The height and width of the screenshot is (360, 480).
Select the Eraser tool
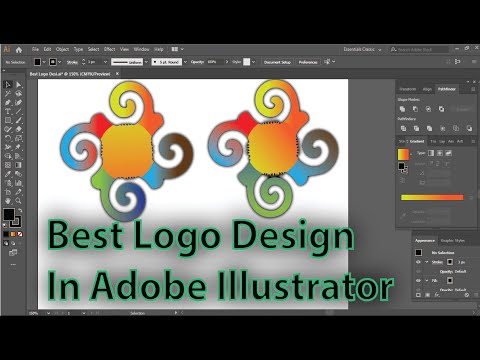click(x=19, y=129)
